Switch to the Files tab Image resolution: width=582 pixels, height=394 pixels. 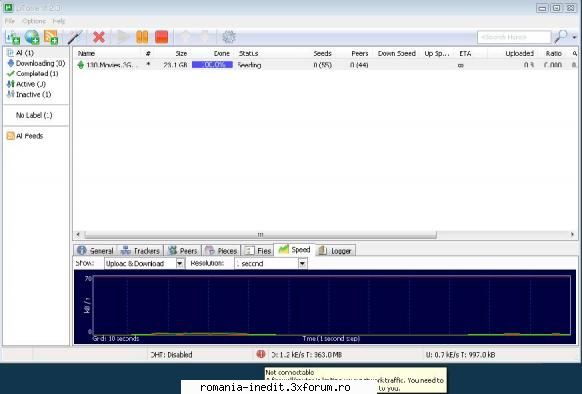point(258,251)
